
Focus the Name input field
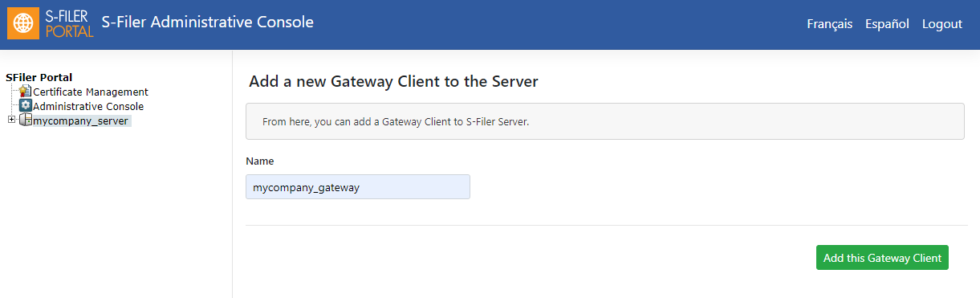coord(358,187)
